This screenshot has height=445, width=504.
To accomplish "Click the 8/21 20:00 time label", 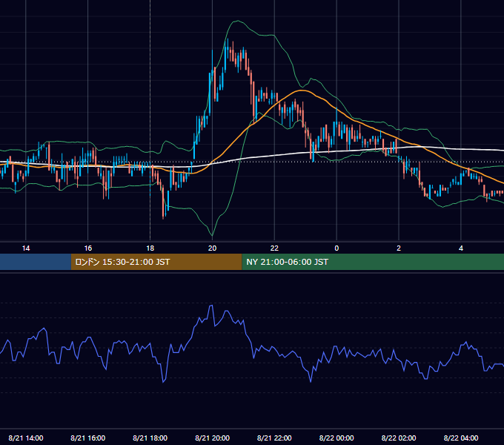I will [x=212, y=438].
